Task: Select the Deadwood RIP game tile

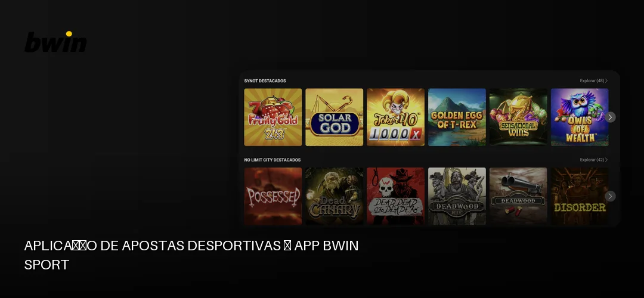Action: click(x=457, y=196)
